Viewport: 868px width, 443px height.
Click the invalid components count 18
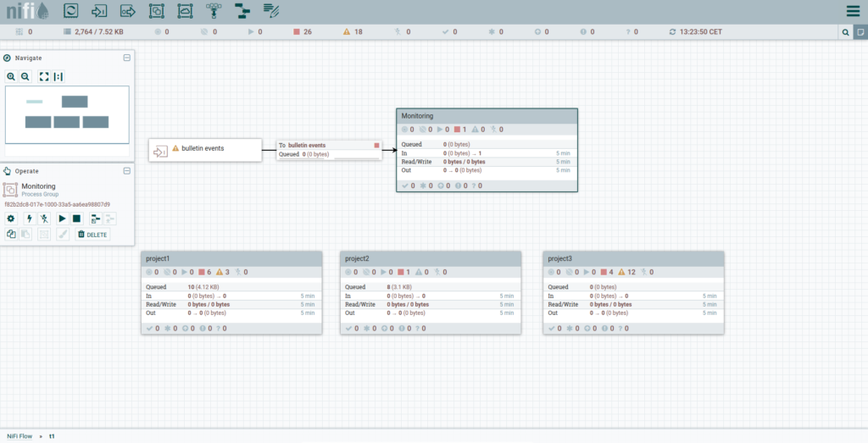[x=353, y=32]
